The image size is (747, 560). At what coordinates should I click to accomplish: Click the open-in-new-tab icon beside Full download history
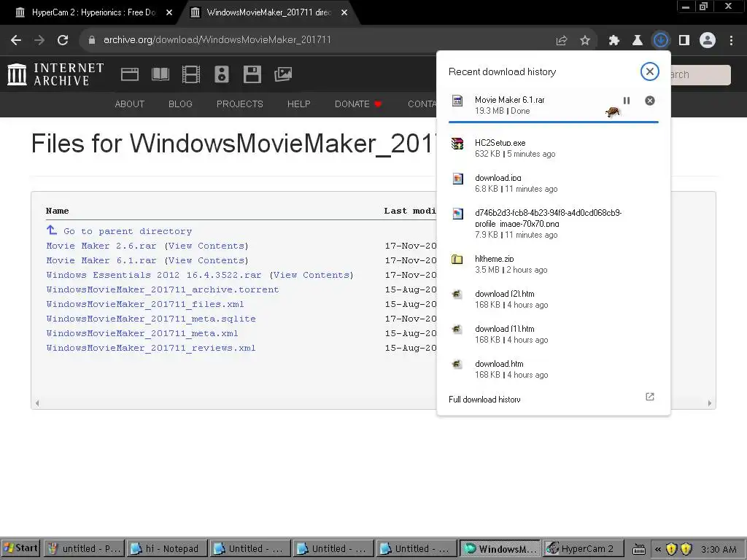tap(650, 397)
